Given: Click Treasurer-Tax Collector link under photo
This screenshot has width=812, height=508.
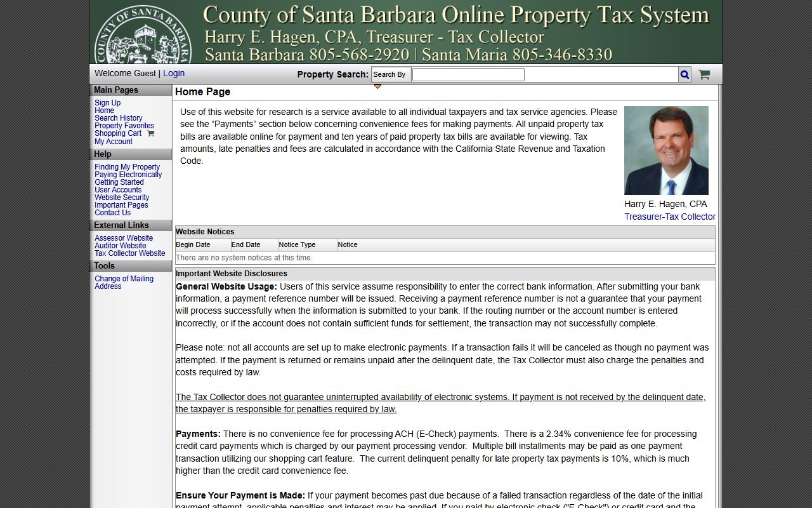Looking at the screenshot, I should tap(670, 217).
